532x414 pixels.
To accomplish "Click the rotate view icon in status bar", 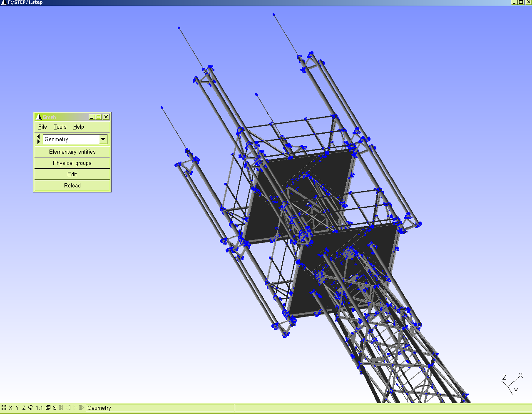I will 30,408.
